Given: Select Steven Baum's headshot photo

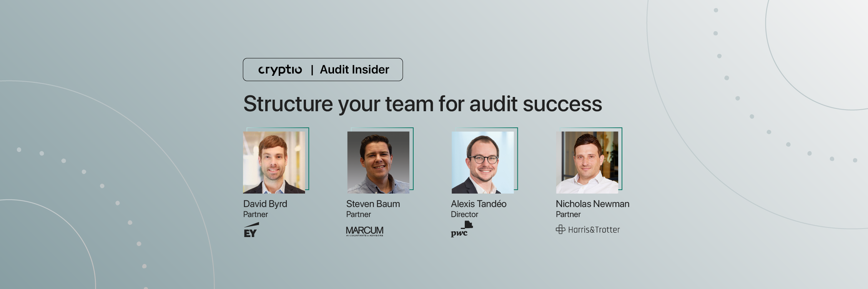Looking at the screenshot, I should (x=378, y=162).
